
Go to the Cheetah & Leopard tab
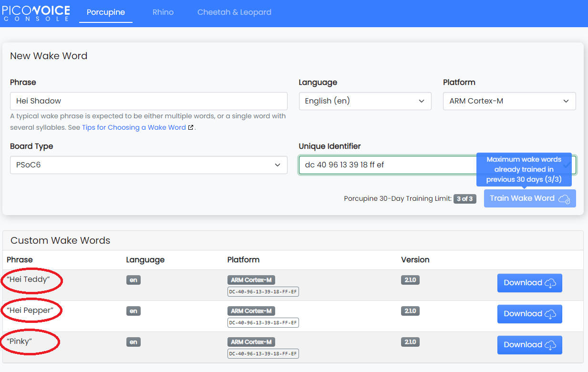click(234, 12)
